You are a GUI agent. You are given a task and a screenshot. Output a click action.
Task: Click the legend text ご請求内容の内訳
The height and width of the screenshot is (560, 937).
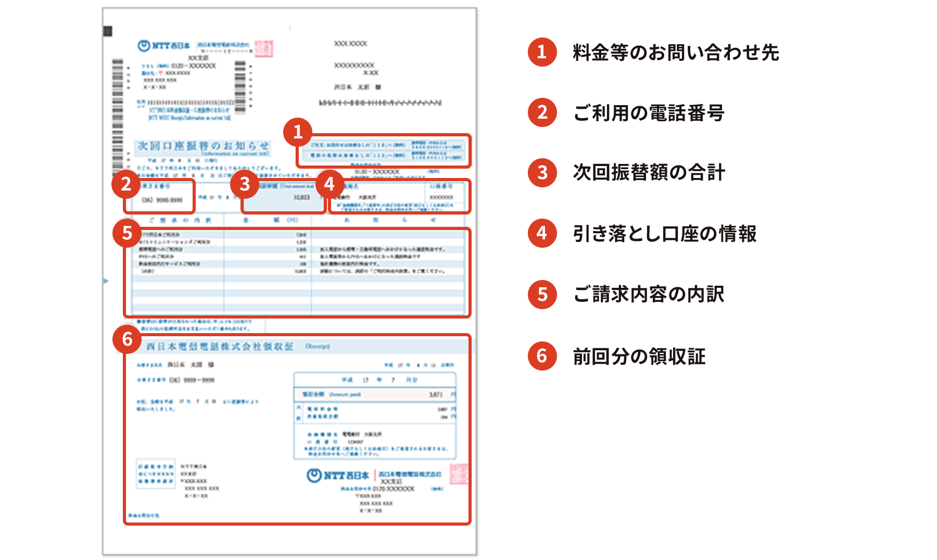point(649,294)
